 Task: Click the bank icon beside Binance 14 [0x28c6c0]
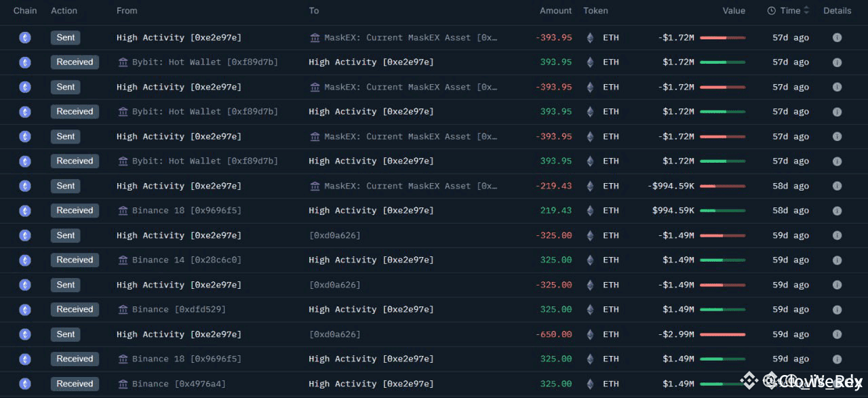pos(123,260)
